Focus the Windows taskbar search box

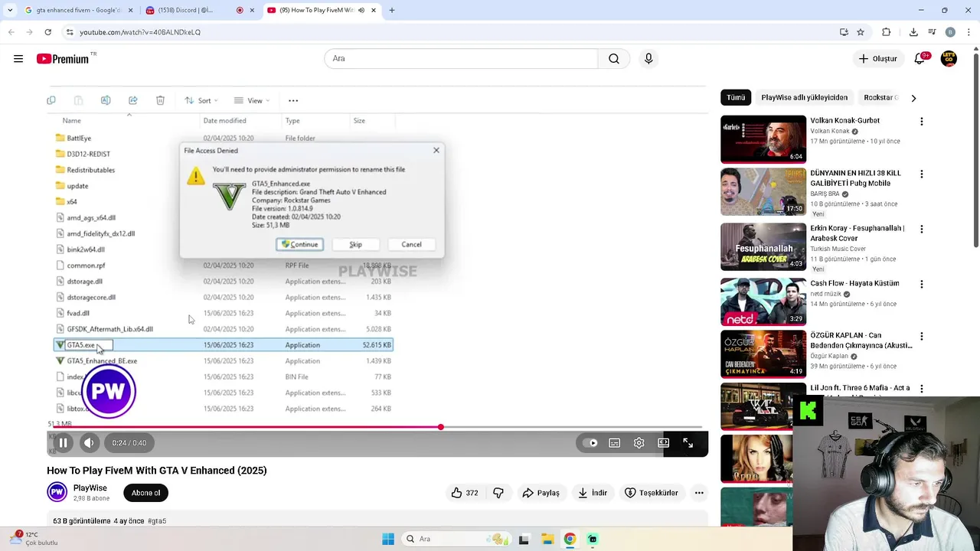coord(456,539)
